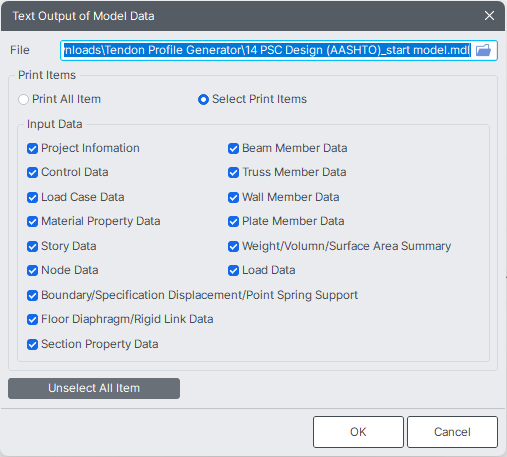
Task: Uncheck Project Infomation checkbox
Action: pos(32,148)
